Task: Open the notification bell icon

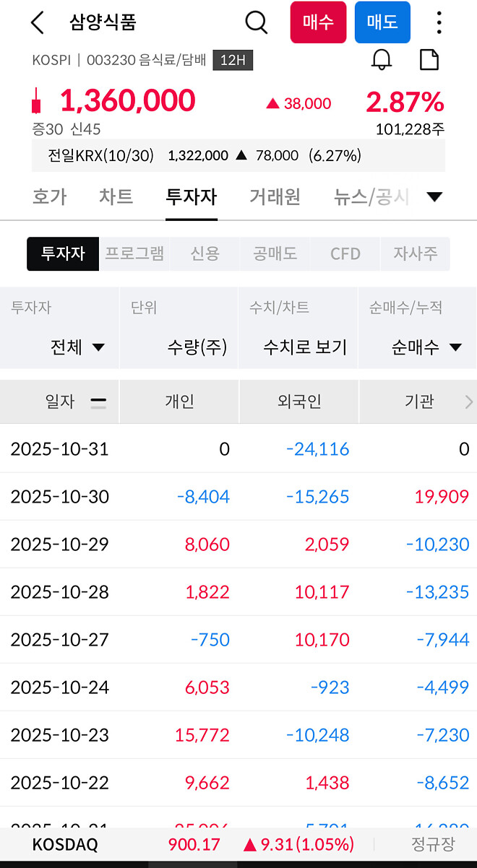Action: pos(382,60)
